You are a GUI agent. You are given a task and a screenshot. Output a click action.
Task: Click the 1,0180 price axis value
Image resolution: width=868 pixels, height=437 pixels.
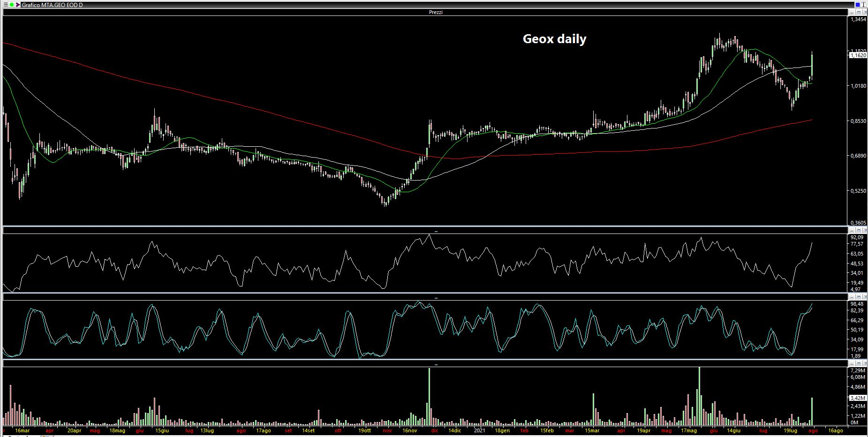(858, 85)
